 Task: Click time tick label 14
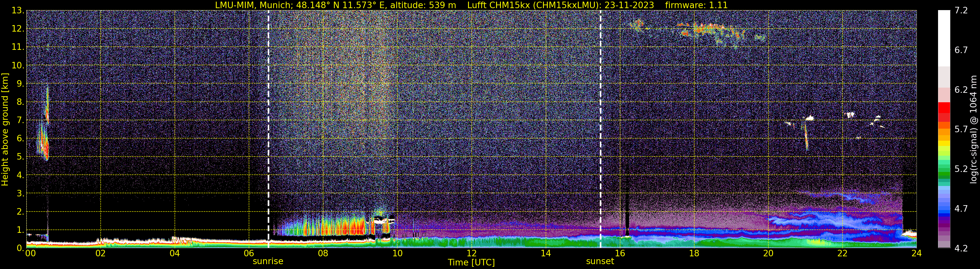pyautogui.click(x=545, y=253)
